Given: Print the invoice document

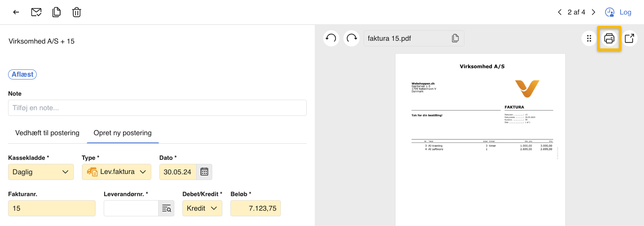Looking at the screenshot, I should [609, 38].
